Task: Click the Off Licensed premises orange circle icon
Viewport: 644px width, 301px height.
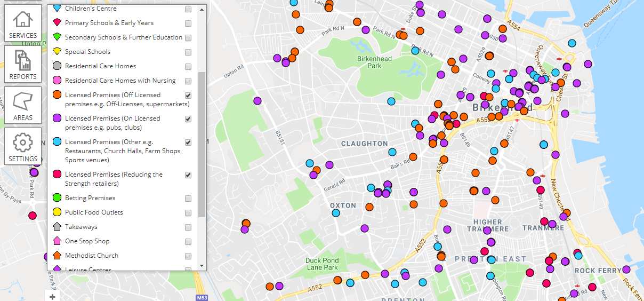Action: point(57,95)
